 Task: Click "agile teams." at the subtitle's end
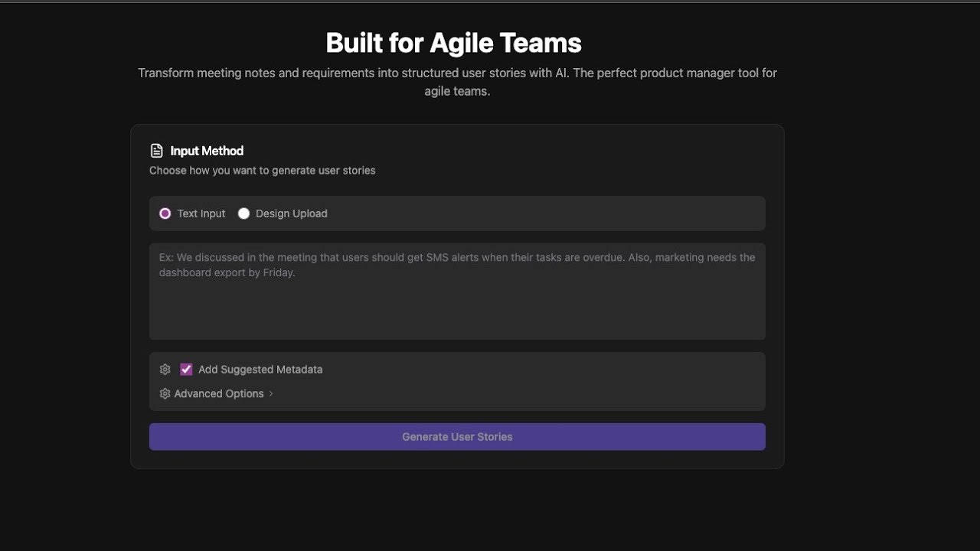point(457,91)
